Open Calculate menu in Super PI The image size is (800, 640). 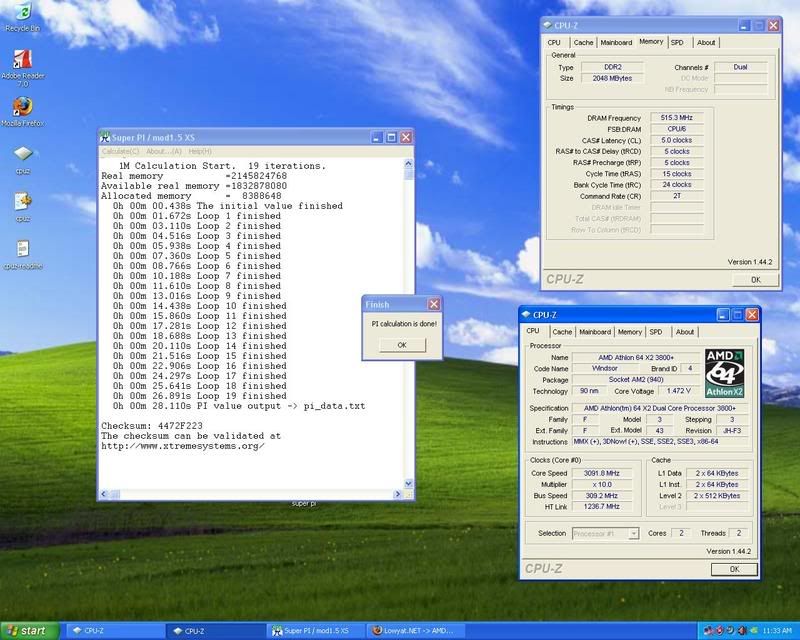(119, 151)
